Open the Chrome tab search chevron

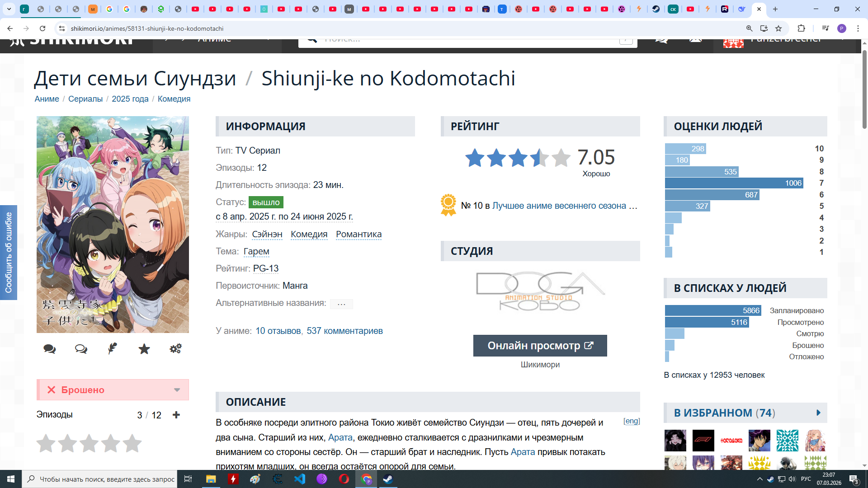point(9,9)
